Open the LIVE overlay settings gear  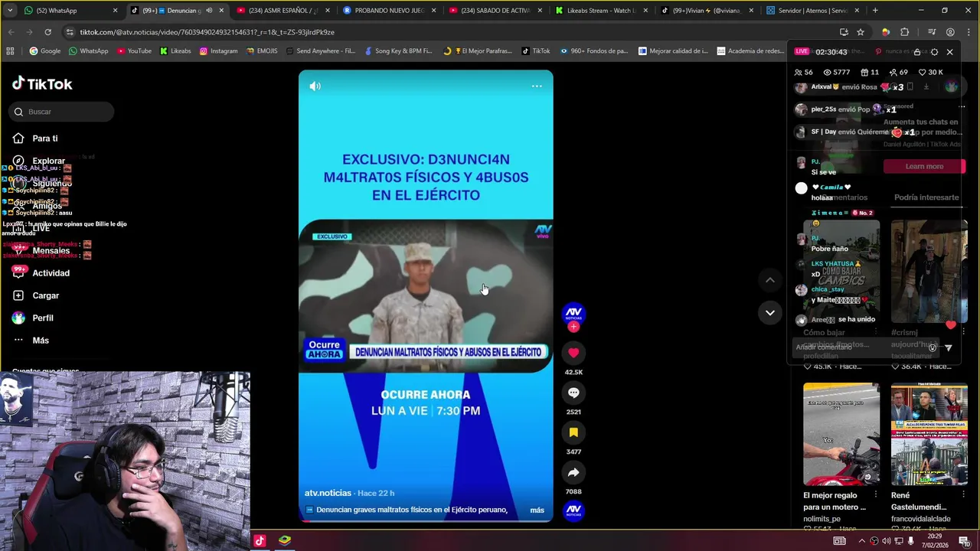pyautogui.click(x=934, y=52)
